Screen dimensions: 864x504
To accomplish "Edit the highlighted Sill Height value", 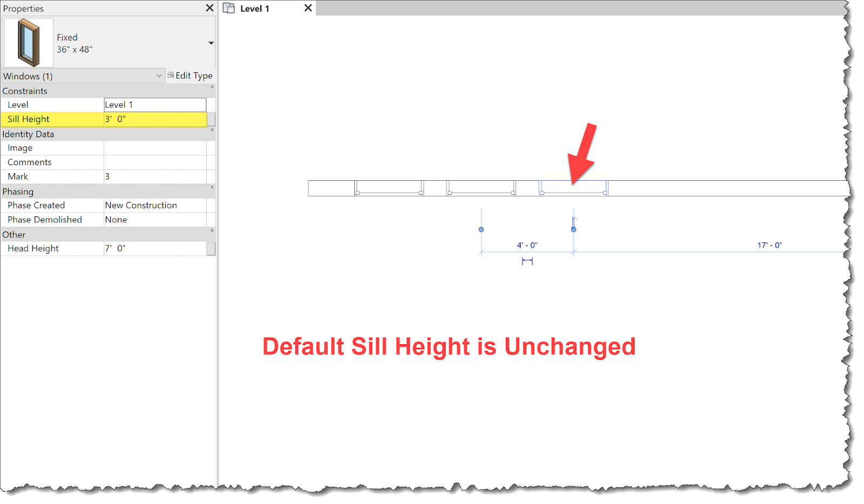I will coord(155,119).
